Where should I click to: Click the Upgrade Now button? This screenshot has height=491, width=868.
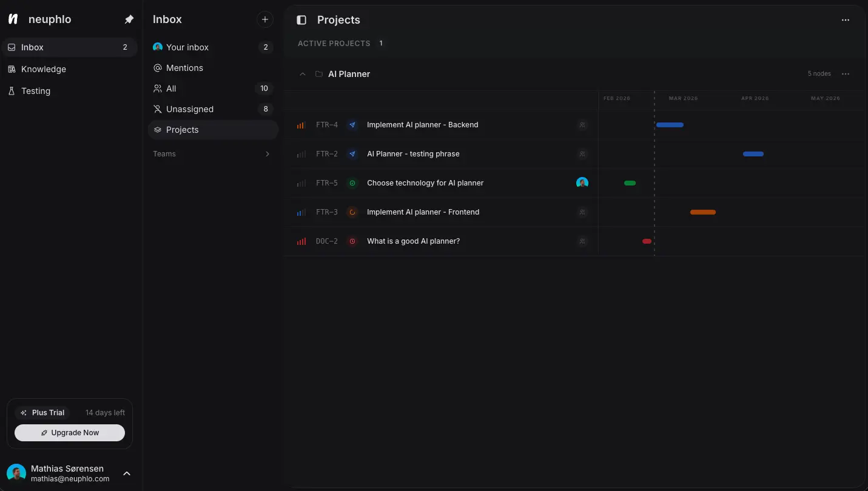(x=69, y=432)
